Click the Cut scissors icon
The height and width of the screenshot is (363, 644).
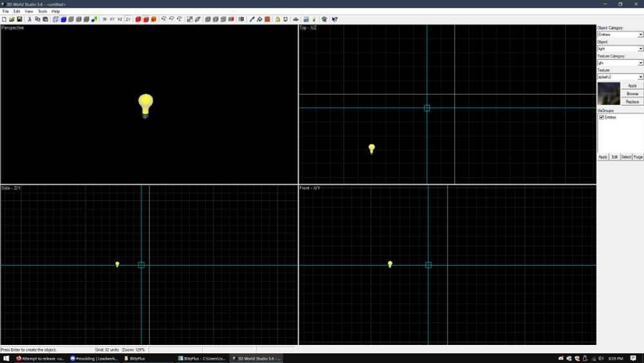[x=30, y=19]
